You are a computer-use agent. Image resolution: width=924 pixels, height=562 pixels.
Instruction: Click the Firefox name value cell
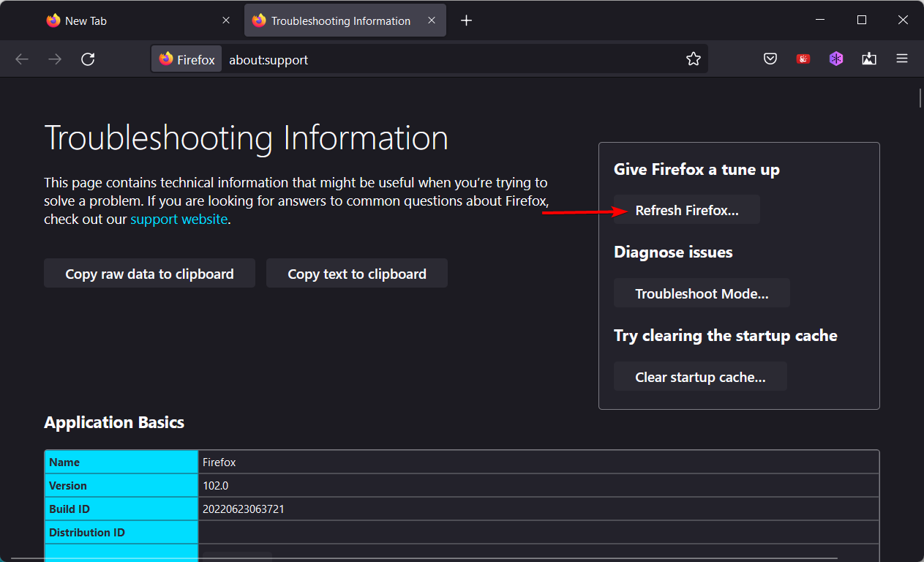(538, 462)
